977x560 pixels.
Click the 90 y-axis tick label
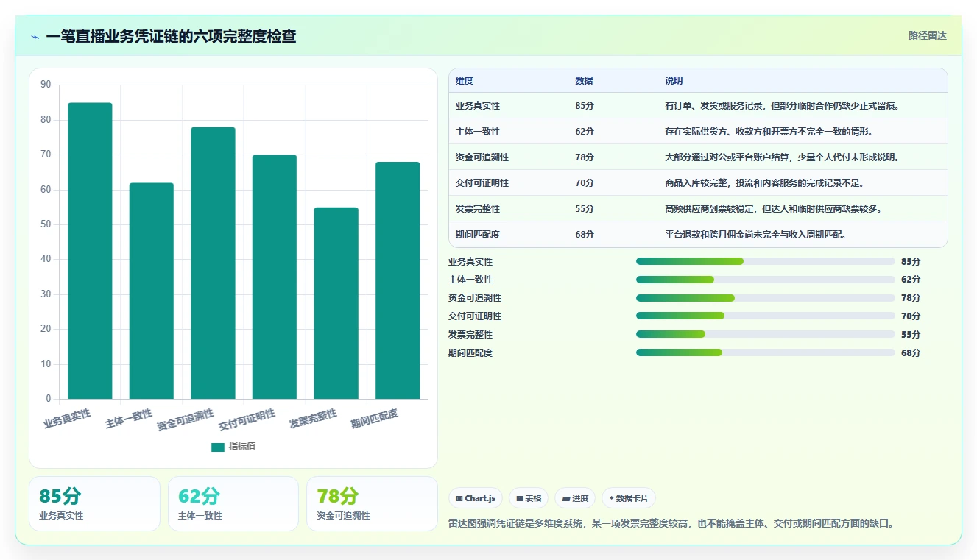[46, 85]
